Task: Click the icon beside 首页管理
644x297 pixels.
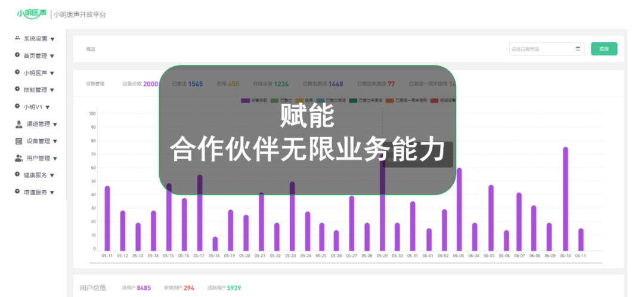Action: 17,55
